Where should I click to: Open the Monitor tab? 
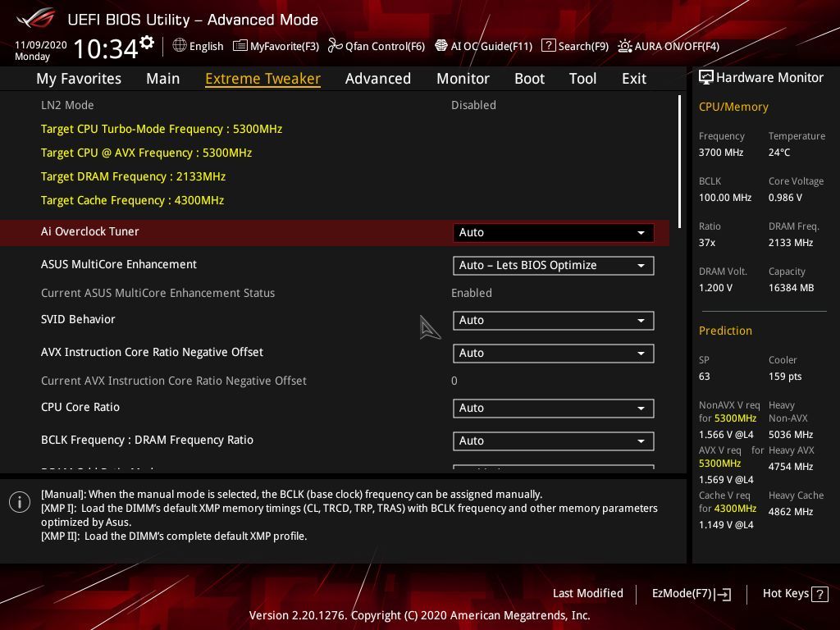(x=463, y=79)
